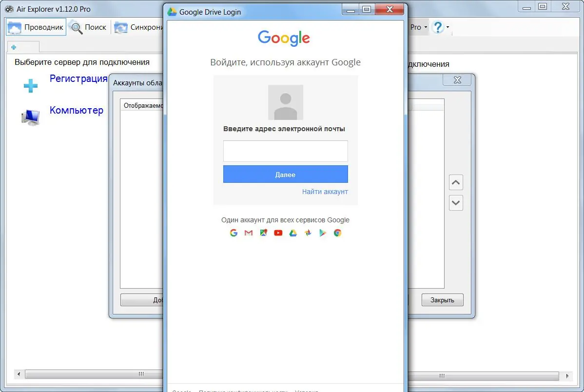The height and width of the screenshot is (392, 584).
Task: Close the accounts dialog with X
Action: click(457, 80)
